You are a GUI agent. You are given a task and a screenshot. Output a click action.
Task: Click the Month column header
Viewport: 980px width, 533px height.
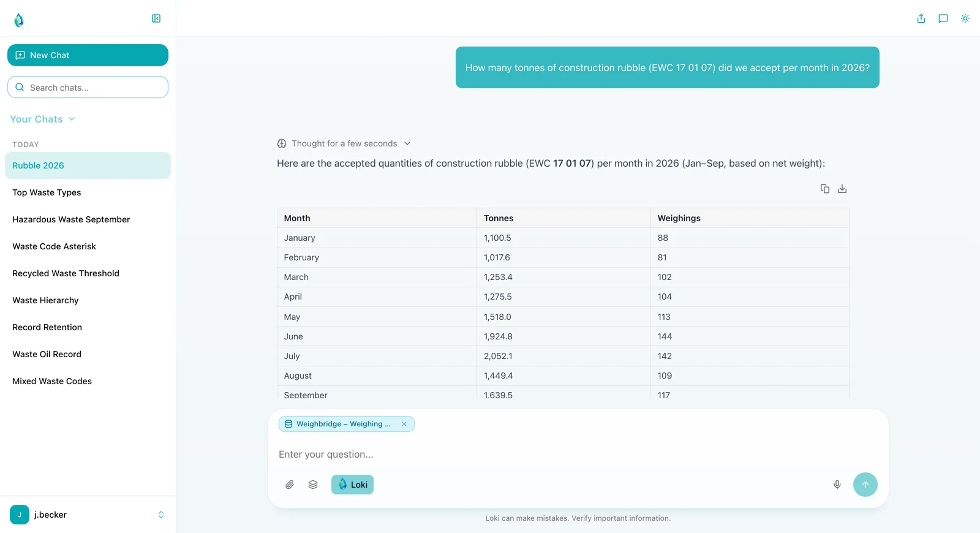tap(377, 218)
